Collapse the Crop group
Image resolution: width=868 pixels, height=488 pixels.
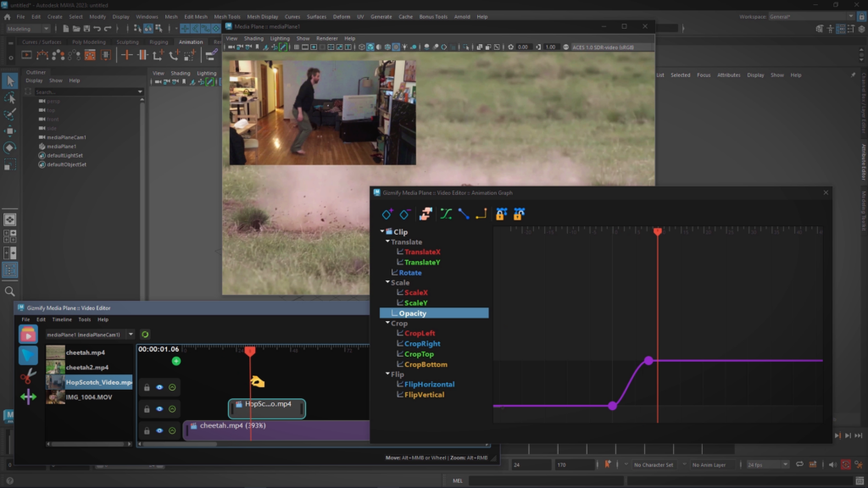387,323
